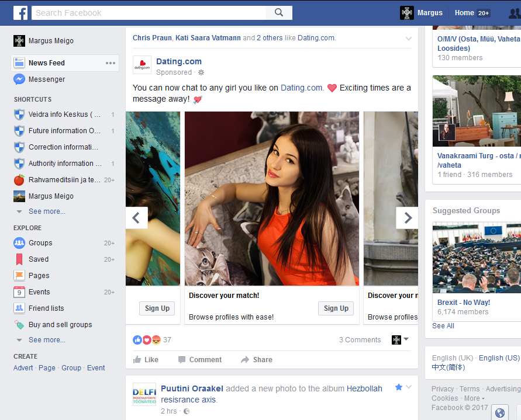Create an Advert link
The width and height of the screenshot is (521, 420).
23,368
